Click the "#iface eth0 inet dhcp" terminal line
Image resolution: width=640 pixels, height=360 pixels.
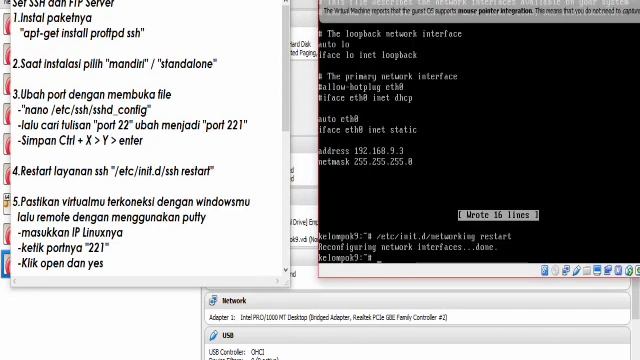[365, 98]
